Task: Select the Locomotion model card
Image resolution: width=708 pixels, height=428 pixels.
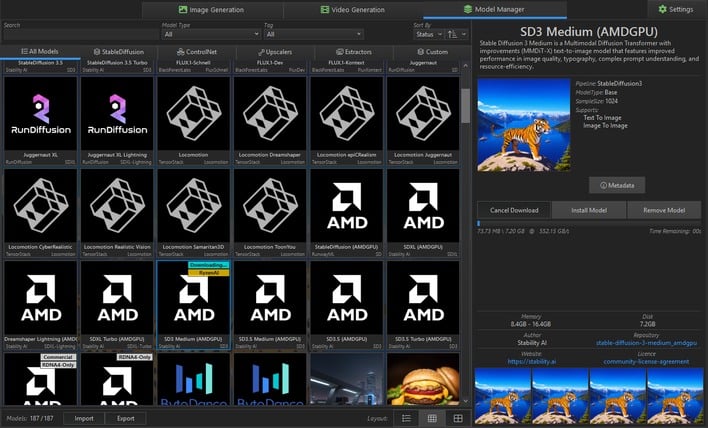Action: click(x=194, y=121)
